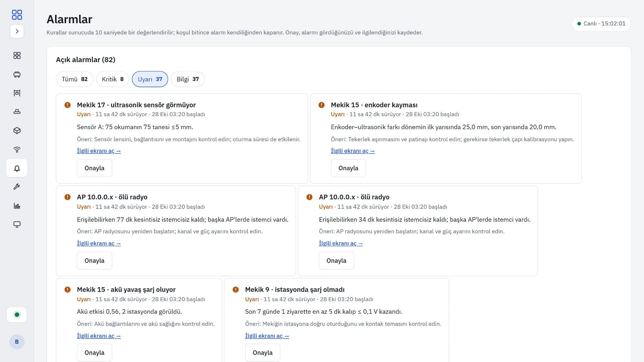Click the green status dot button

(17, 315)
